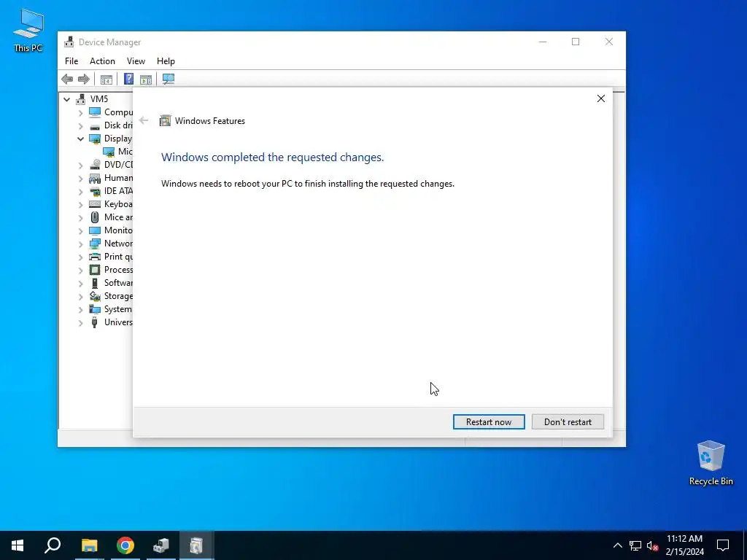Image resolution: width=747 pixels, height=560 pixels.
Task: Open the notification center icon
Action: coord(723,545)
